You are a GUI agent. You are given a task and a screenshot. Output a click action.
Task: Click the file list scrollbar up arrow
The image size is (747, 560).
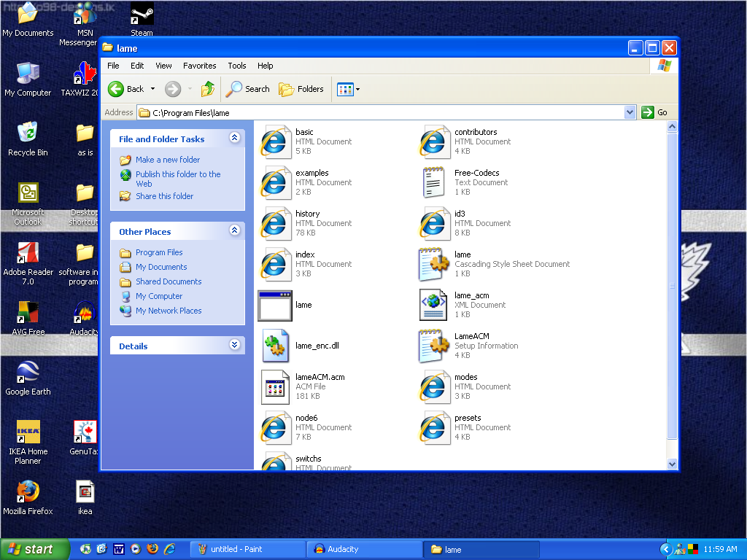tap(672, 126)
